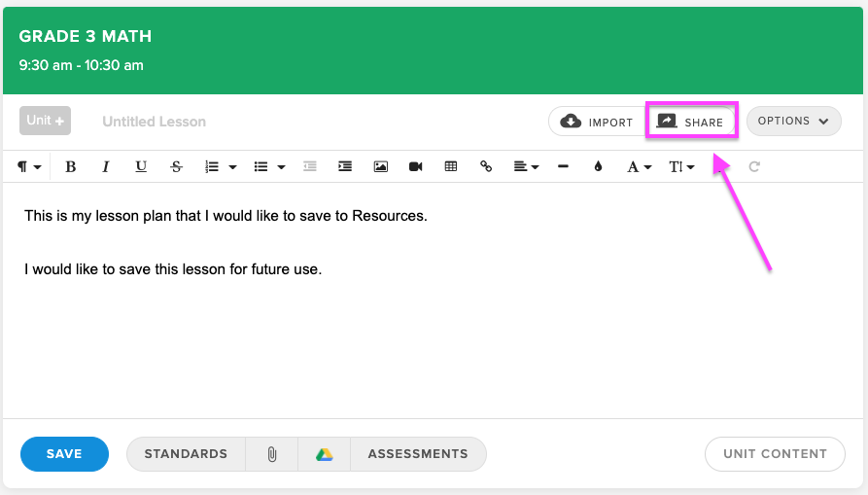Image resolution: width=868 pixels, height=495 pixels.
Task: Insert a video into the lesson
Action: [x=416, y=166]
